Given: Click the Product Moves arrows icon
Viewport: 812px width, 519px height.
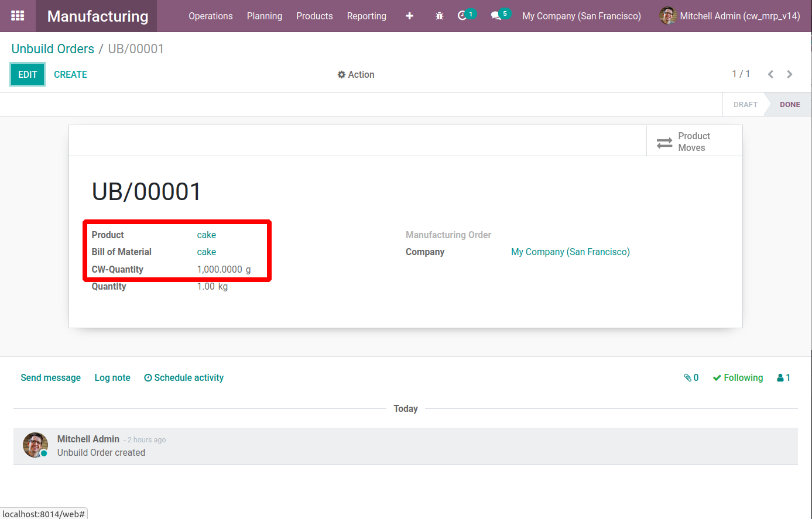Looking at the screenshot, I should click(664, 142).
